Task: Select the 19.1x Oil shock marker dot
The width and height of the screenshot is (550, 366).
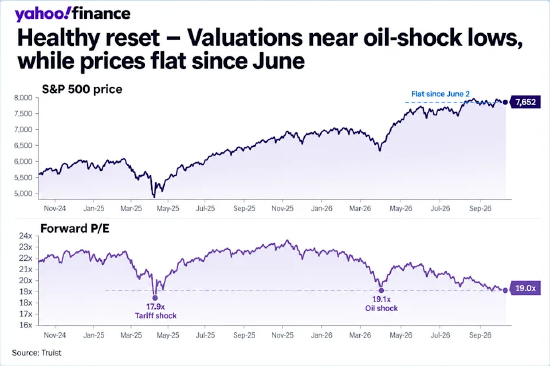Action: [381, 290]
